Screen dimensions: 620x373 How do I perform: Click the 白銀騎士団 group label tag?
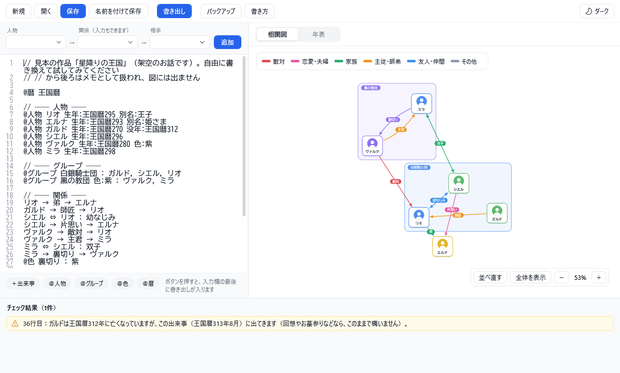(419, 167)
